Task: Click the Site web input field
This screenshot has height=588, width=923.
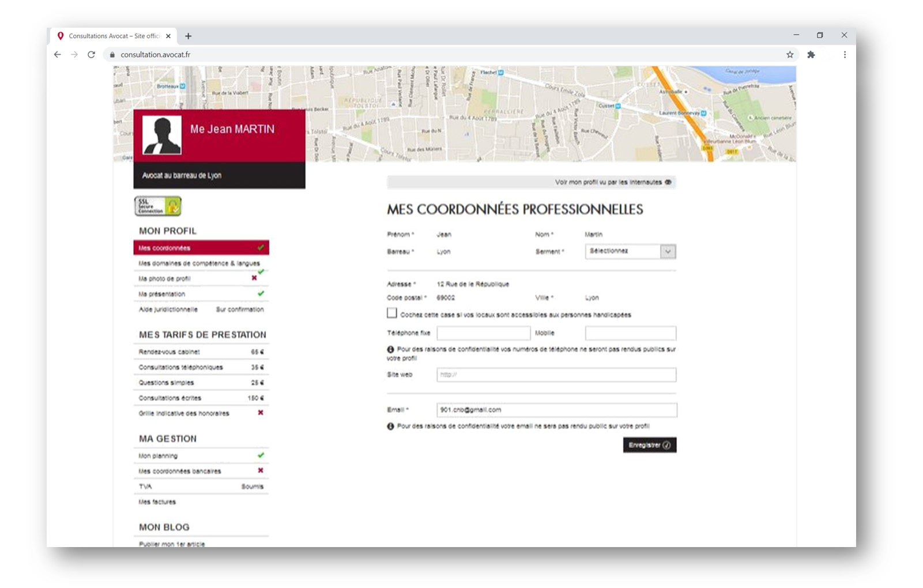Action: coord(556,375)
